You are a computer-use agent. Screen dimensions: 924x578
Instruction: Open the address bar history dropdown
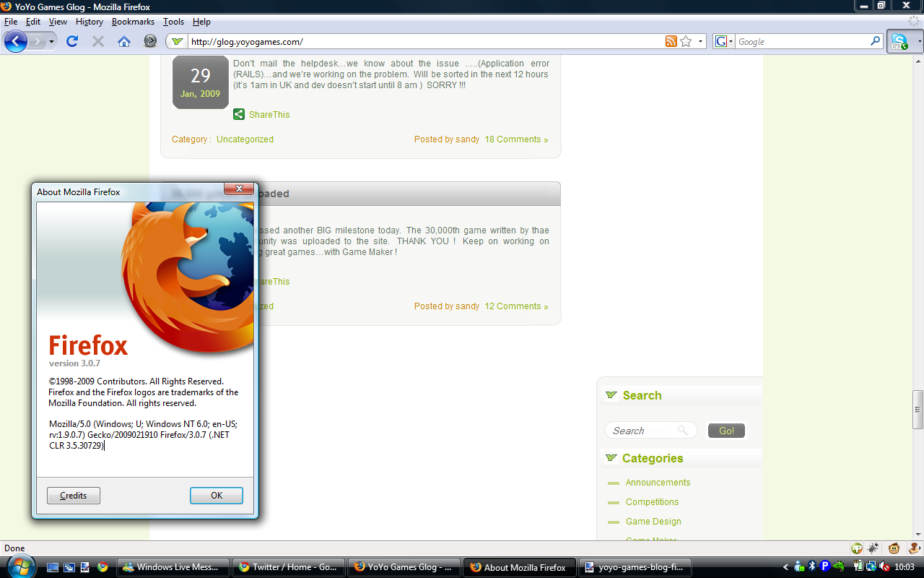click(x=700, y=42)
